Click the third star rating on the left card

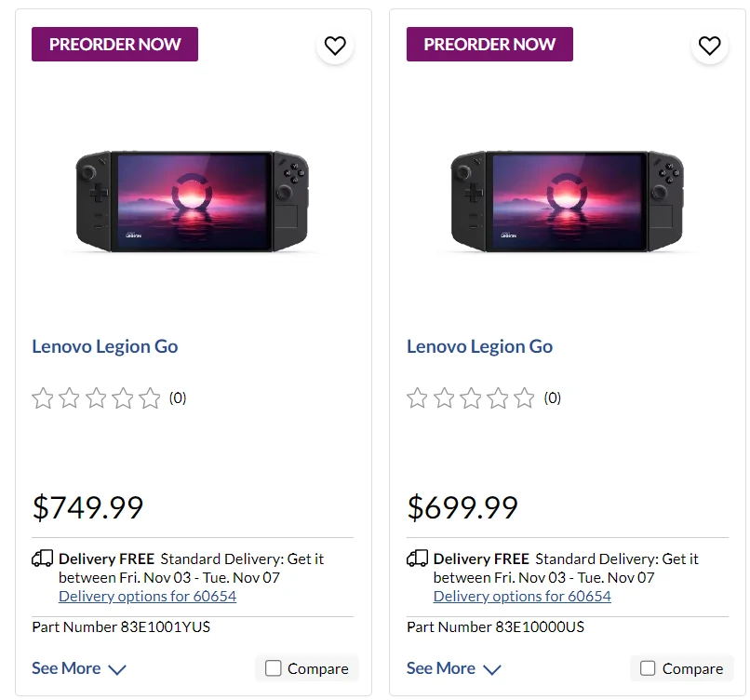pyautogui.click(x=96, y=397)
